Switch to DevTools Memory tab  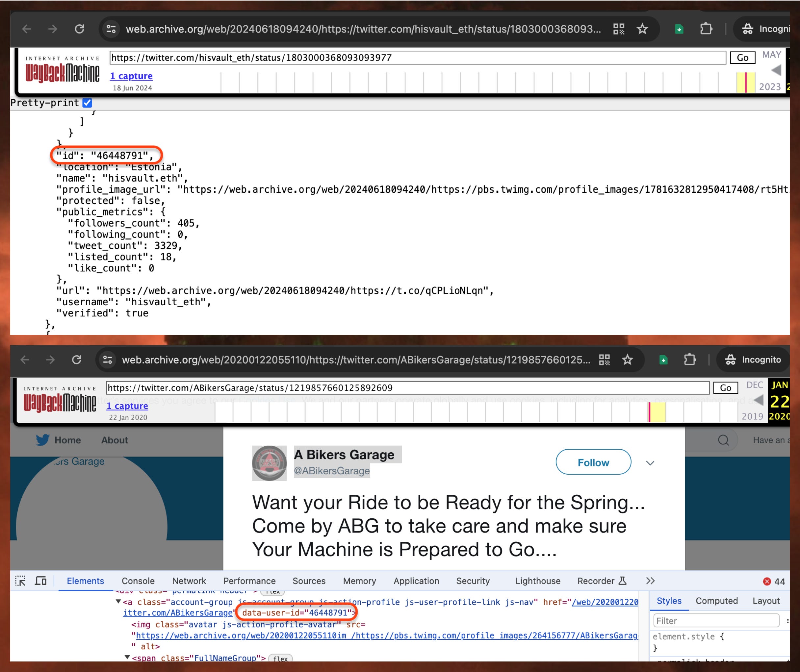[x=359, y=581]
